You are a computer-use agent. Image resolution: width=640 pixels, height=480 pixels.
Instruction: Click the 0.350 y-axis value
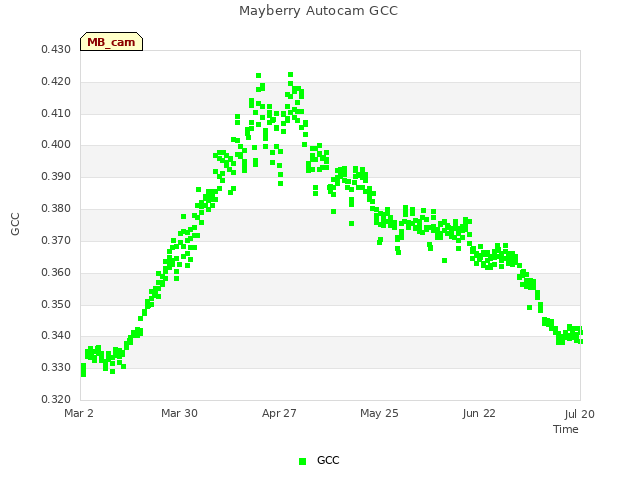56,304
